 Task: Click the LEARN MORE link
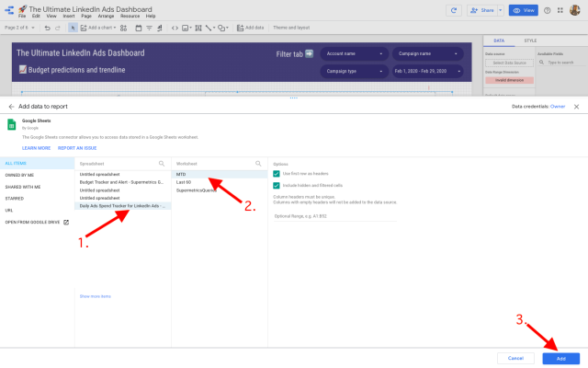pyautogui.click(x=36, y=147)
